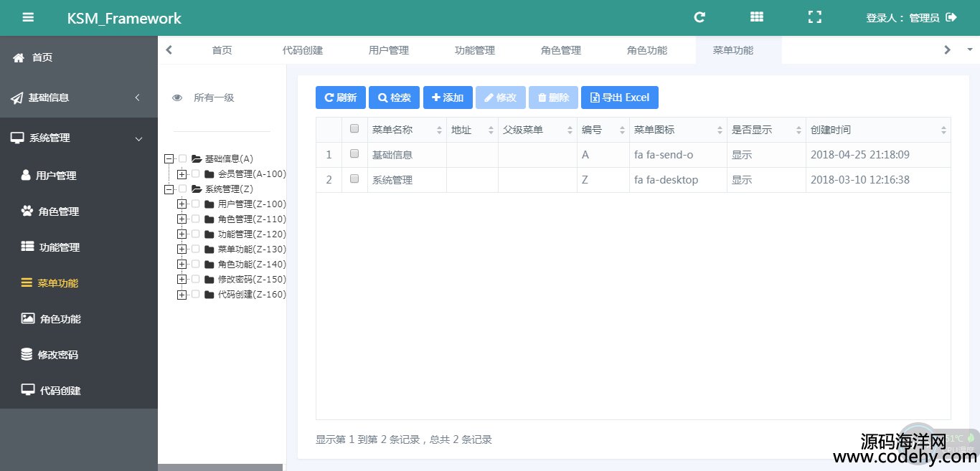Screen dimensions: 980x471
Task: Click the bars icon for 菜单功能 in sidebar
Action: pyautogui.click(x=27, y=282)
